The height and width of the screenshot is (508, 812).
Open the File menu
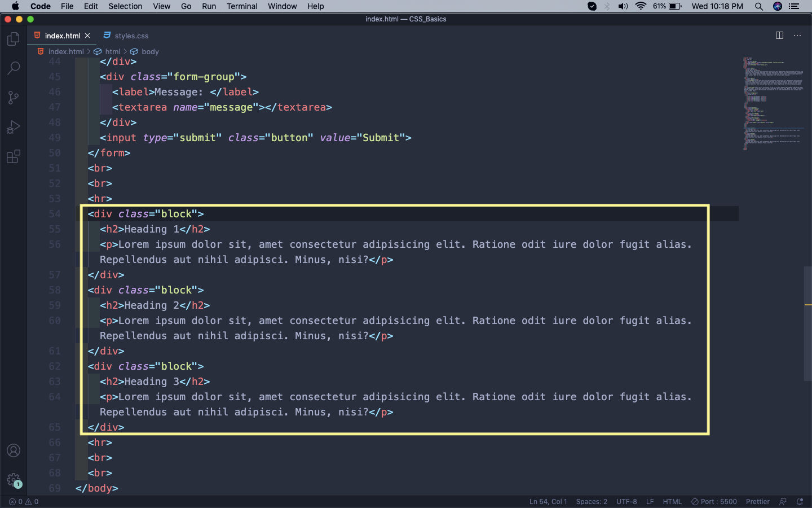tap(67, 6)
